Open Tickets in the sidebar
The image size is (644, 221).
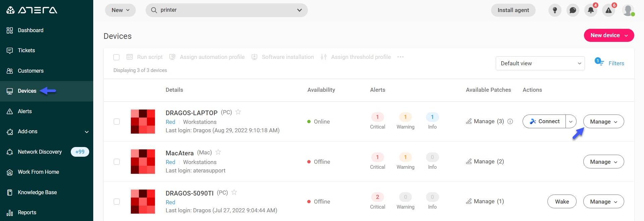pos(47,51)
